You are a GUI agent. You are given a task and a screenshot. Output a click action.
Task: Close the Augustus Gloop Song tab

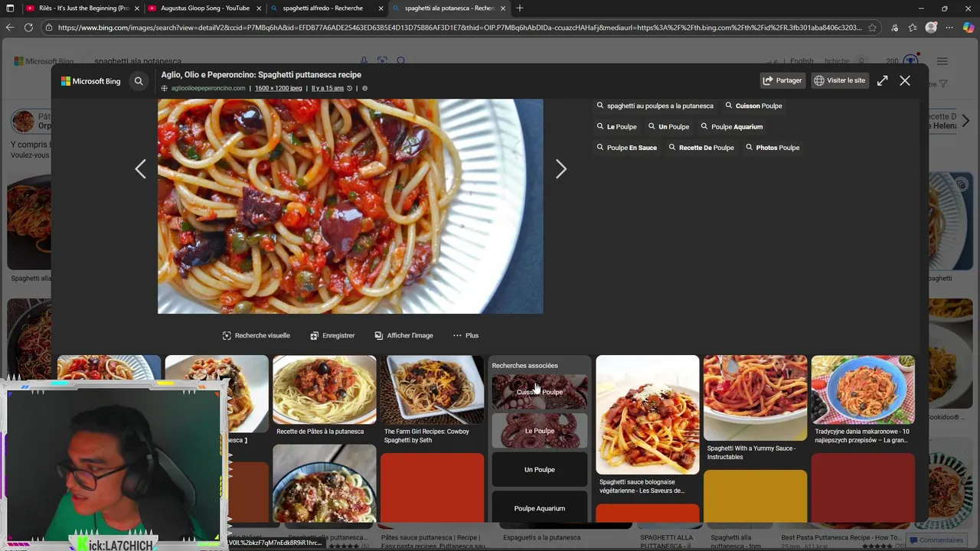[259, 8]
